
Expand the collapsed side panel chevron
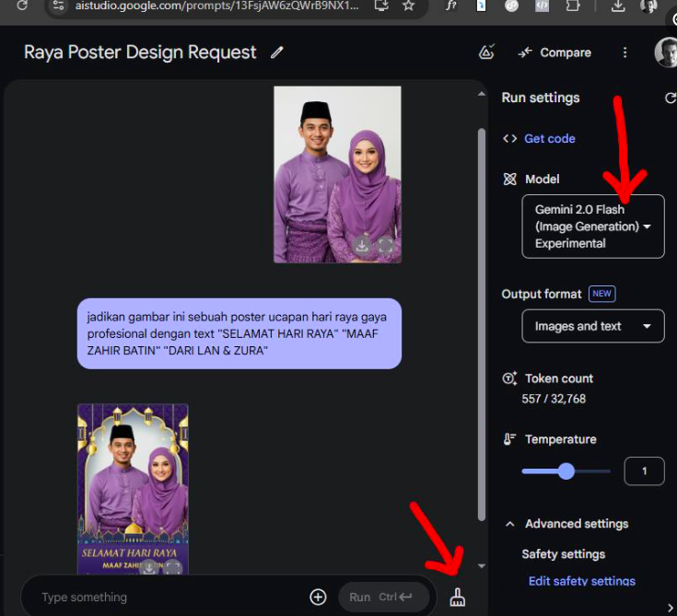click(x=671, y=608)
